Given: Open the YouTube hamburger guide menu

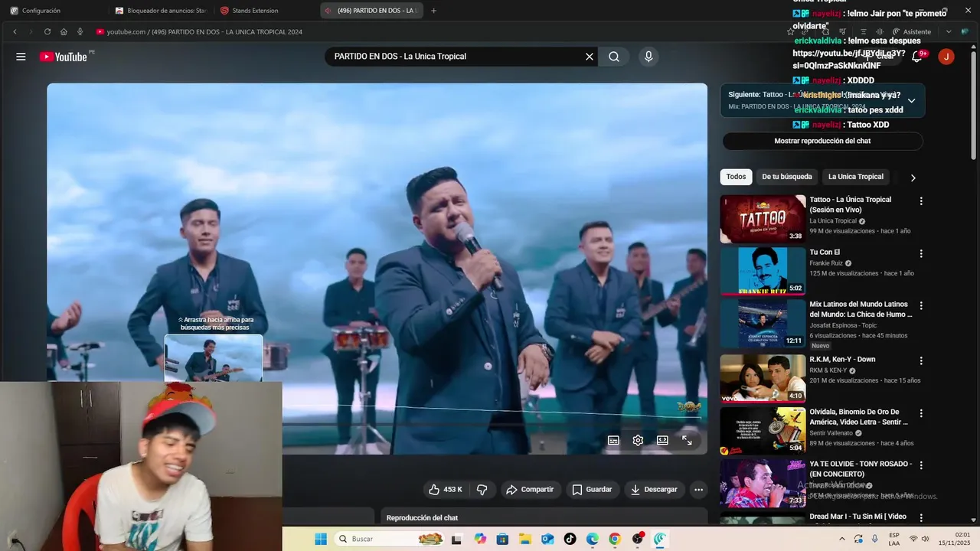Looking at the screenshot, I should 21,57.
